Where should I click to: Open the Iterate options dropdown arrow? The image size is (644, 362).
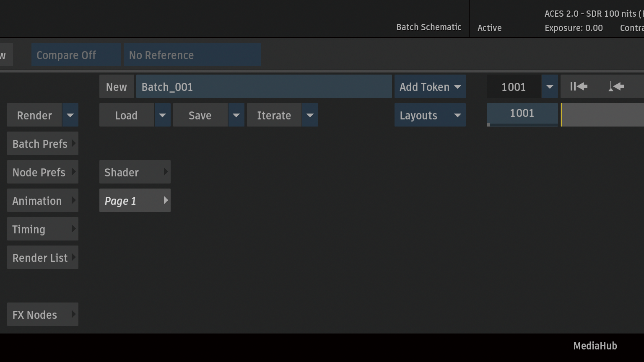(x=310, y=115)
